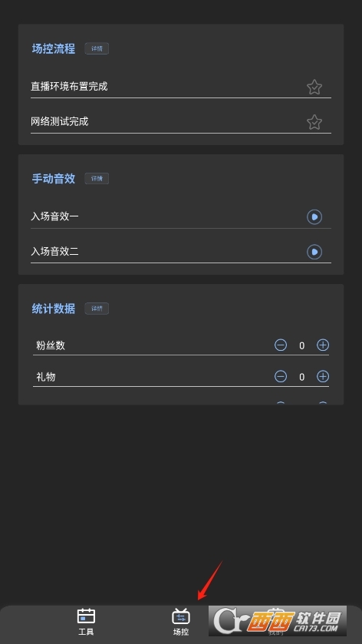The image size is (362, 644).
Task: Tap the 礼物 value field
Action: coord(301,377)
